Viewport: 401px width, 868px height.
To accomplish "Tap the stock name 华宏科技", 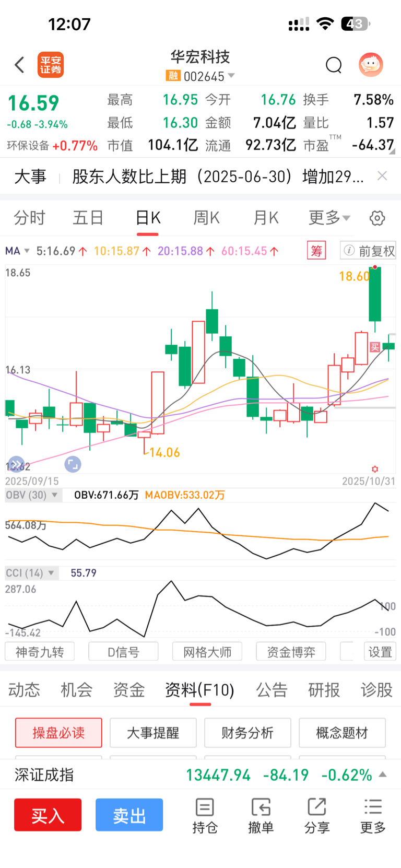I will point(200,56).
